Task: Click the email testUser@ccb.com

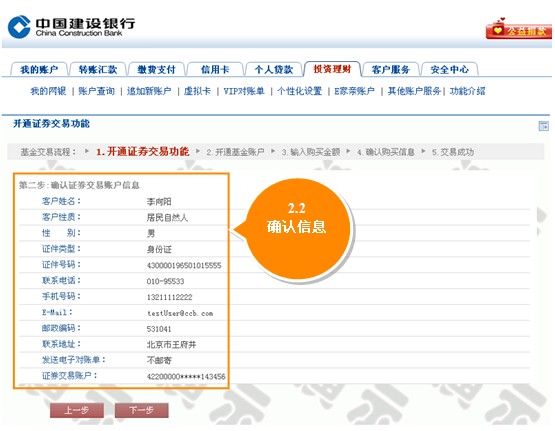Action: click(180, 313)
